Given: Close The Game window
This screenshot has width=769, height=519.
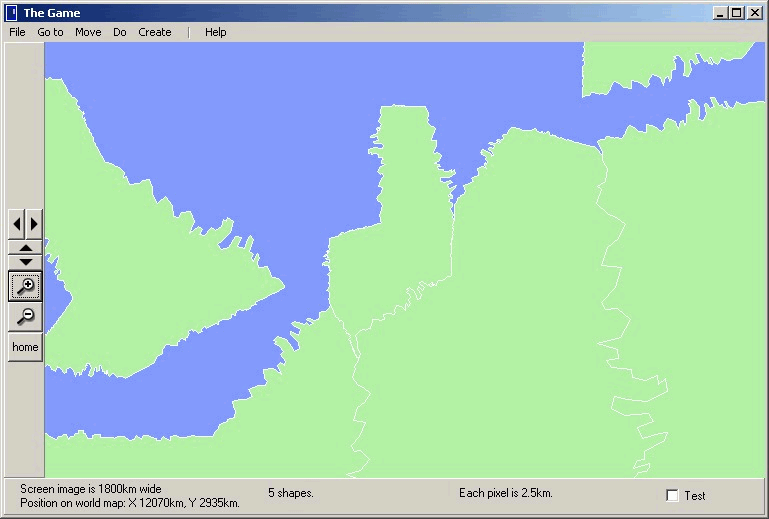Looking at the screenshot, I should (755, 13).
